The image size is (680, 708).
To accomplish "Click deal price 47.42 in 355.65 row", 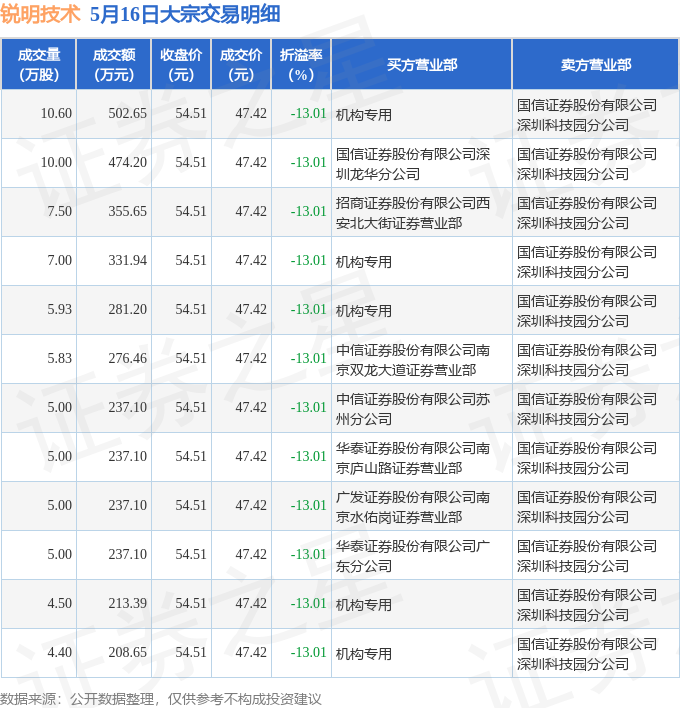I will (251, 211).
